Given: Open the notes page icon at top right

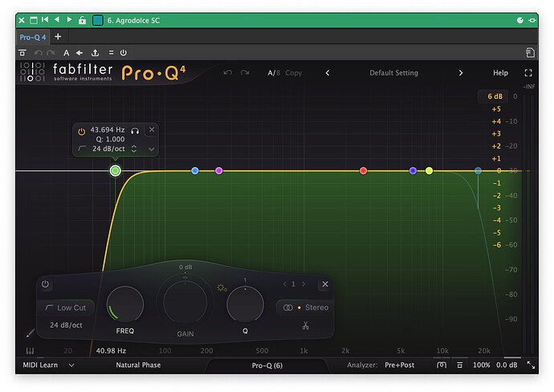Looking at the screenshot, I should (x=530, y=53).
